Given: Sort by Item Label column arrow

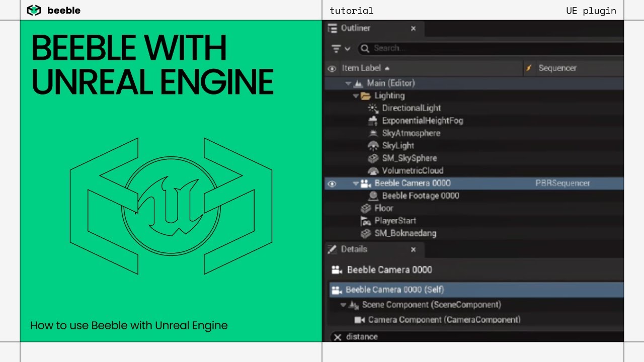Looking at the screenshot, I should (387, 68).
